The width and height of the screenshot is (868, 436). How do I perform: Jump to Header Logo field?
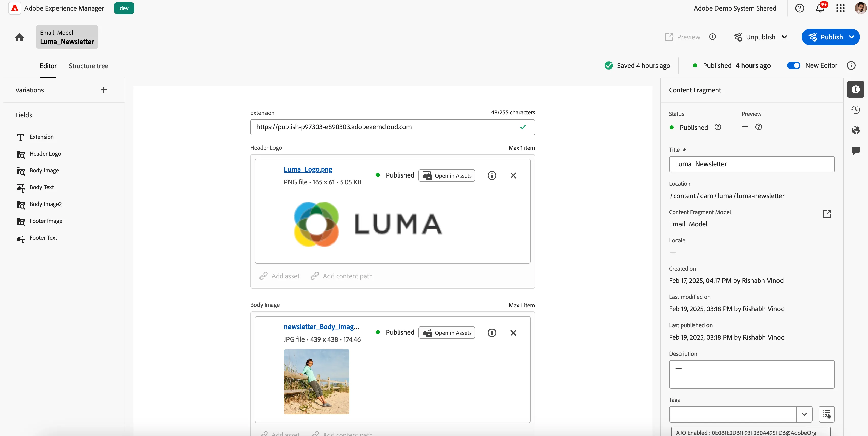(x=45, y=154)
